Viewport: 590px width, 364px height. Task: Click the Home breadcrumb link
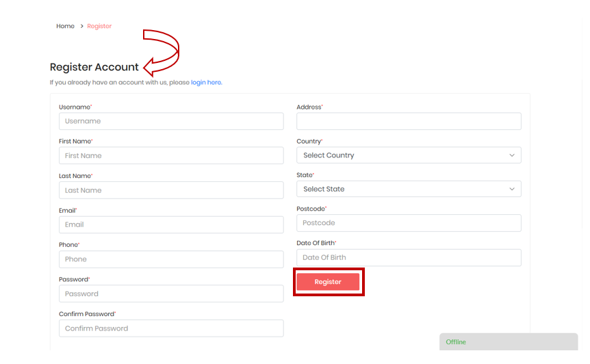[65, 26]
